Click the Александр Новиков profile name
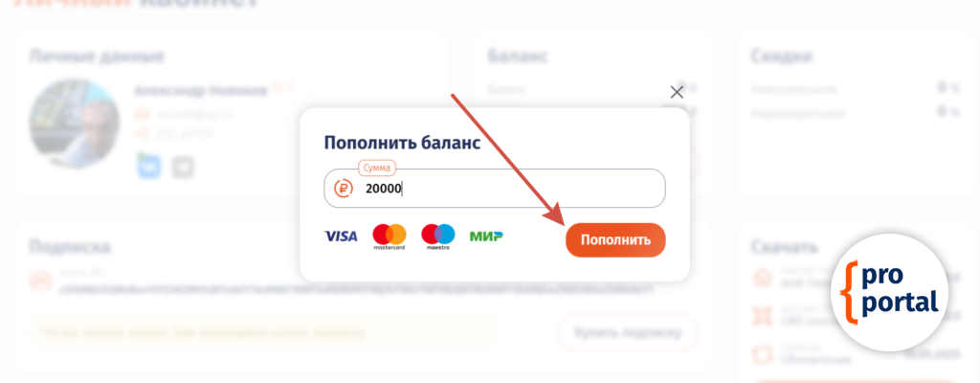 click(x=201, y=90)
